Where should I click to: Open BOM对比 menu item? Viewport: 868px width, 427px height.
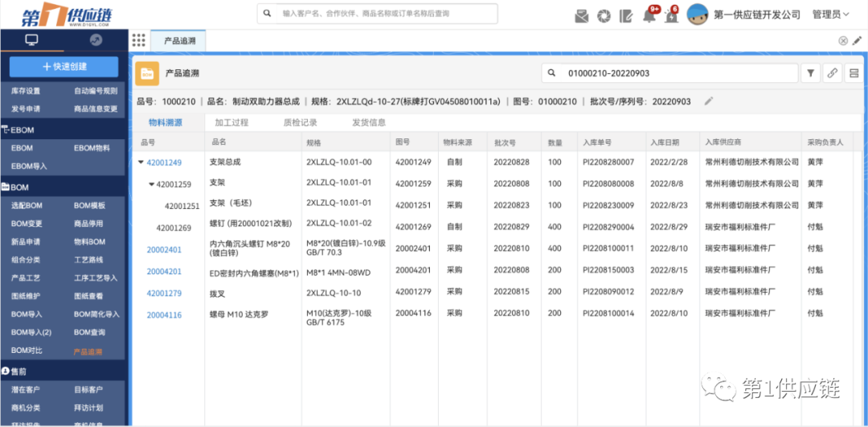click(x=27, y=351)
